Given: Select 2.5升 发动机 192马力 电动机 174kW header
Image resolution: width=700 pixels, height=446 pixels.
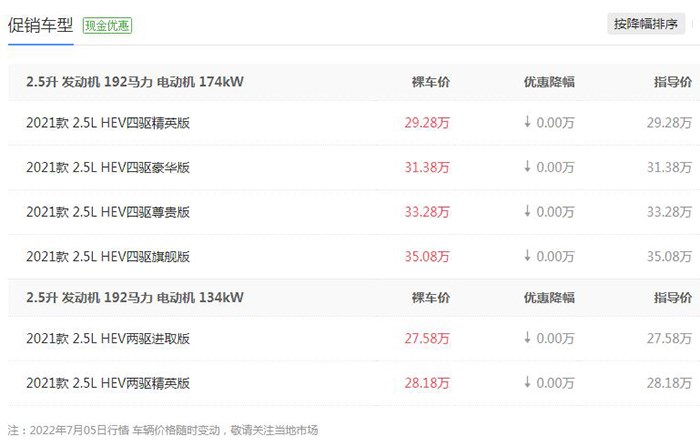Looking at the screenshot, I should click(x=135, y=82).
